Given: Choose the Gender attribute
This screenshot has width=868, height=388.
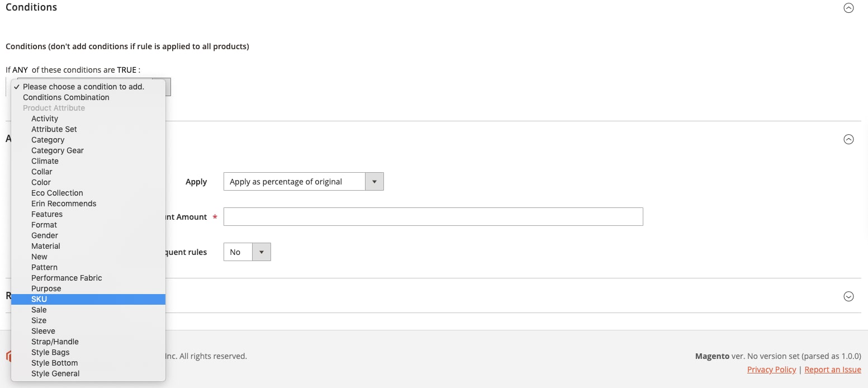Looking at the screenshot, I should click(88, 235).
